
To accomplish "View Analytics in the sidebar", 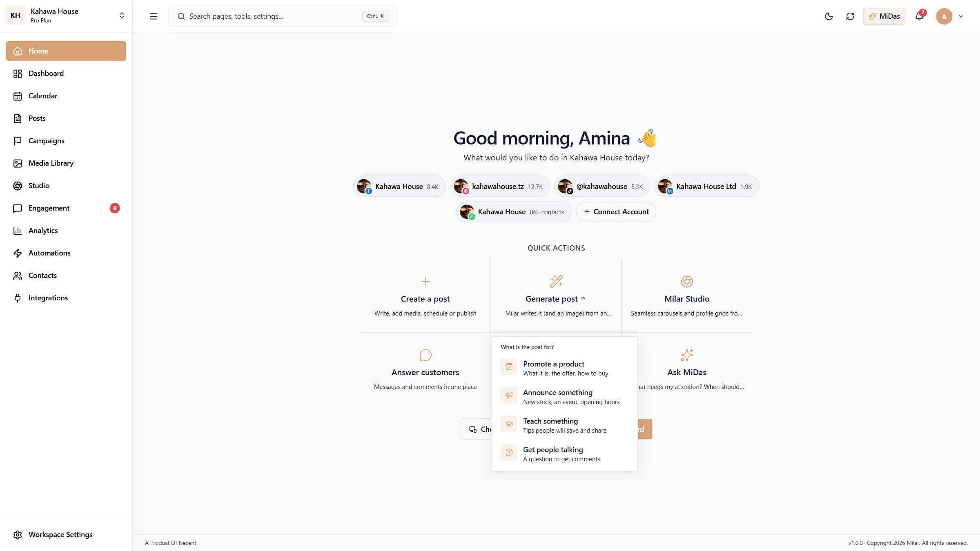I will click(x=66, y=231).
